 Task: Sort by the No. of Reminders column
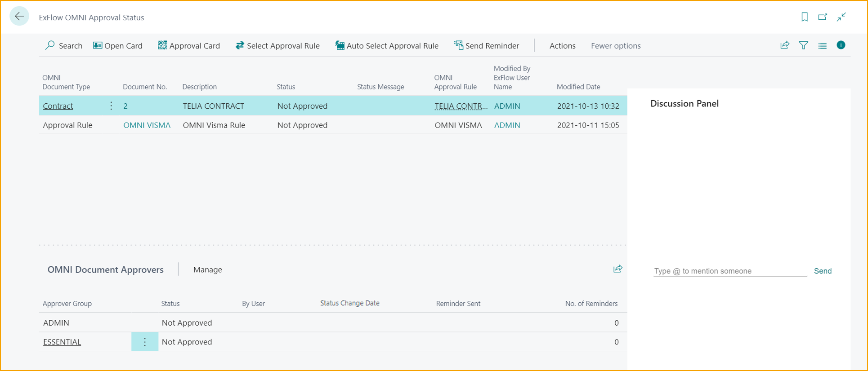pos(591,304)
